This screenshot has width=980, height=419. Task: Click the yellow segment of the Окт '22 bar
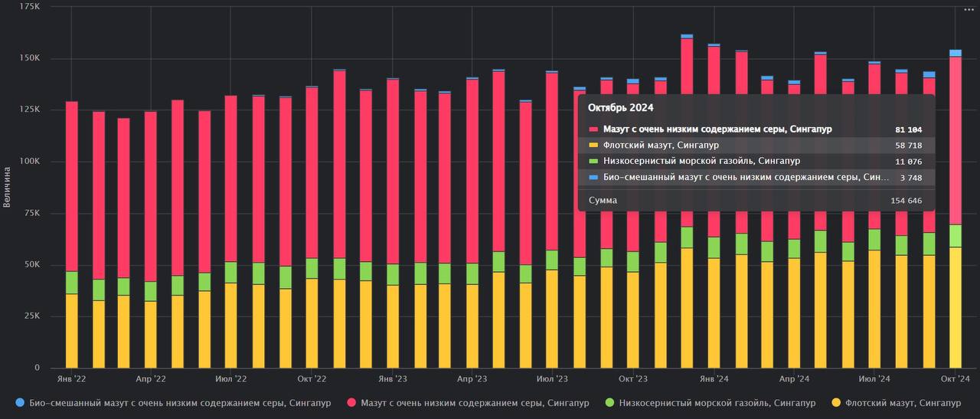pos(312,323)
